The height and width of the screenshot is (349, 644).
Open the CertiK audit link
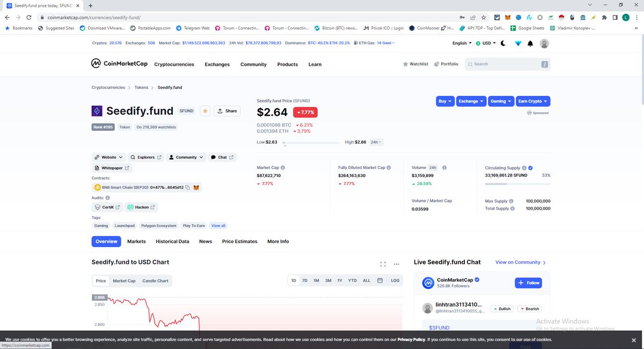point(107,207)
